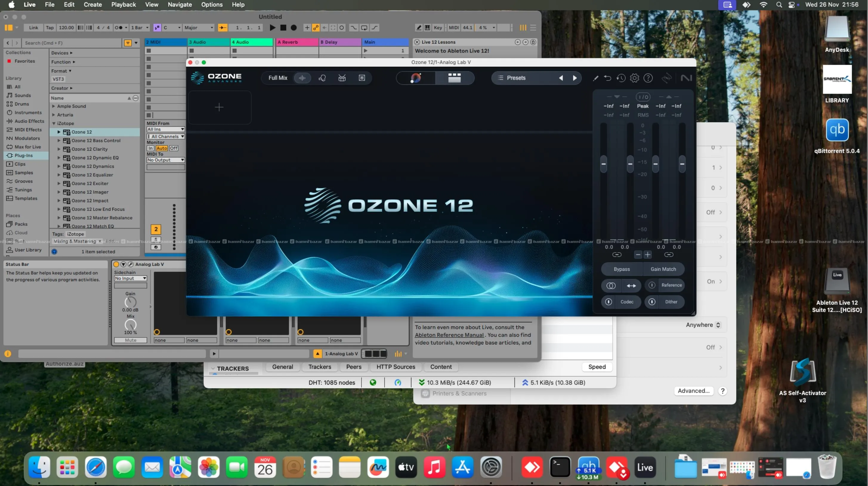
Task: Click Mute button in Analog Lab V device
Action: (130, 340)
